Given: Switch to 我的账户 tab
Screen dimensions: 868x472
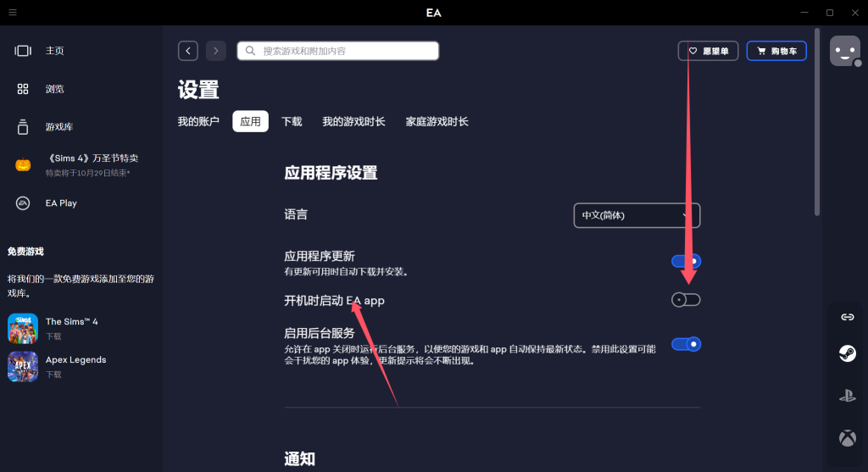Looking at the screenshot, I should click(x=198, y=121).
